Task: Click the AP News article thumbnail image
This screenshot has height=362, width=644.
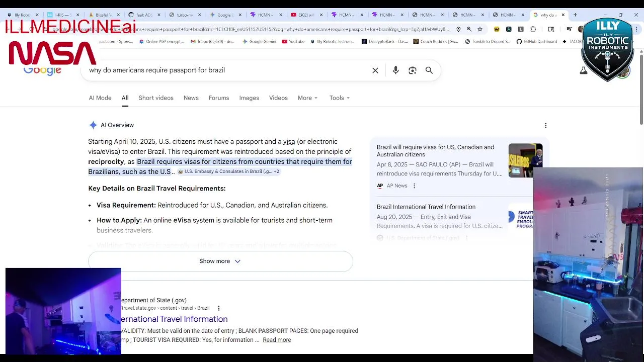Action: pyautogui.click(x=525, y=160)
